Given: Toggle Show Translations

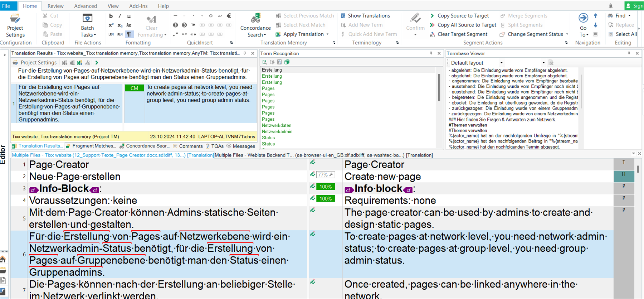Looking at the screenshot, I should point(365,16).
